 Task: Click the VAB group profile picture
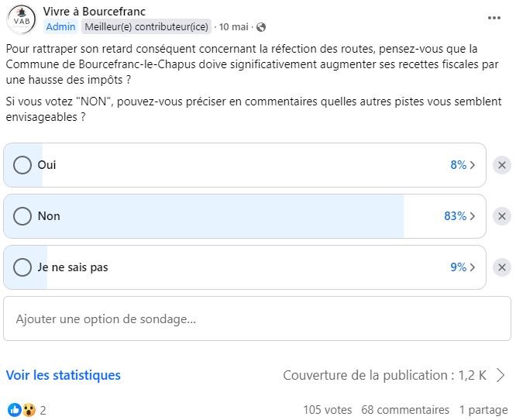click(22, 19)
